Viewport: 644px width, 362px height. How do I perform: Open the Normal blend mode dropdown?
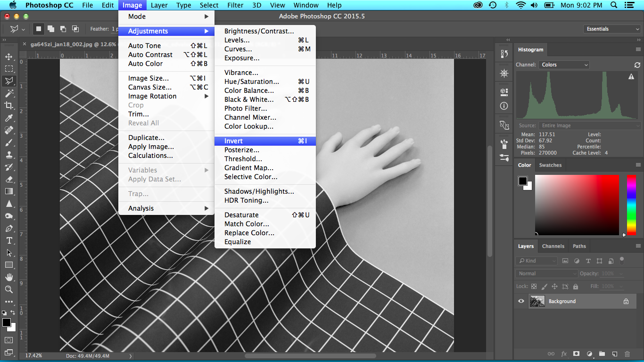547,273
